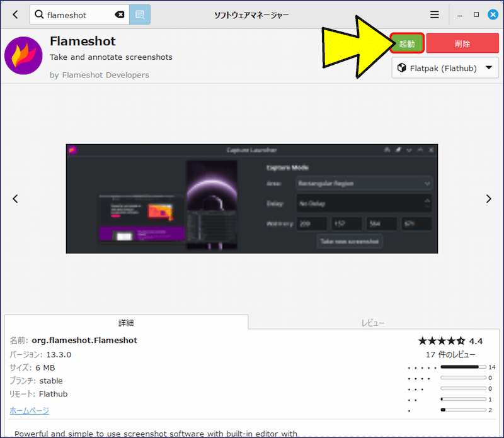
Task: Launch Flameshot with the green 起動 button
Action: tap(407, 44)
